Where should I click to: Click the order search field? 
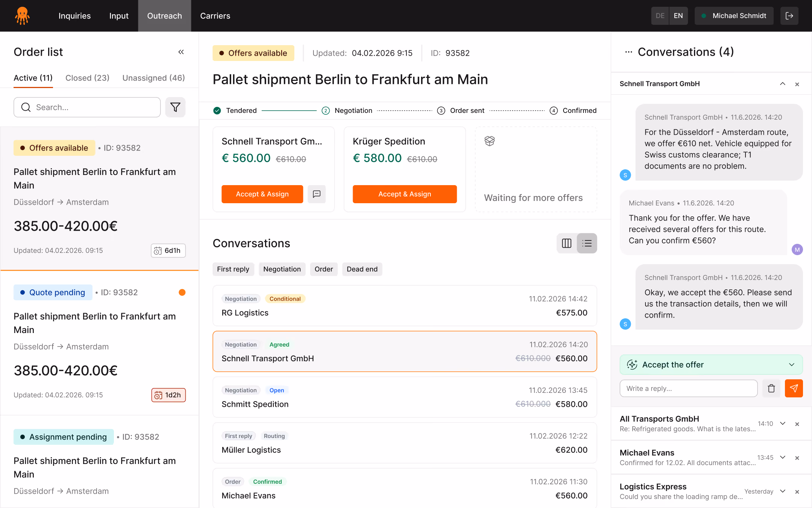click(87, 107)
